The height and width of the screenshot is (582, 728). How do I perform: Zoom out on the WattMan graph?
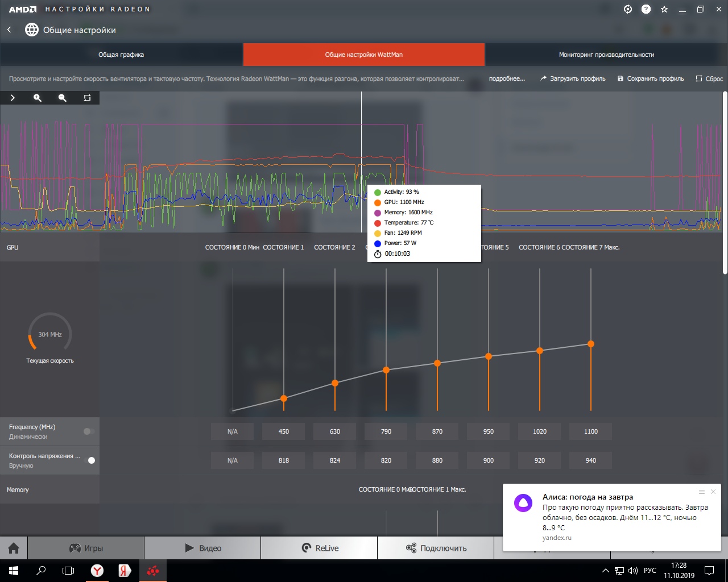point(63,98)
